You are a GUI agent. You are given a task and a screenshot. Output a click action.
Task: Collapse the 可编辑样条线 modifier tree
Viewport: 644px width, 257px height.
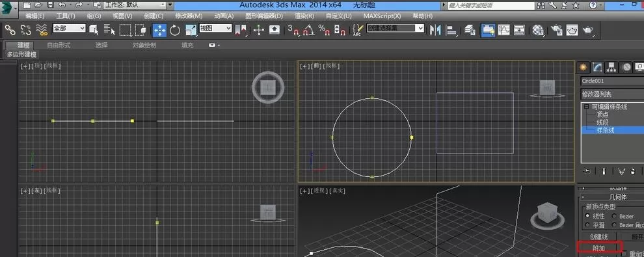click(x=587, y=107)
